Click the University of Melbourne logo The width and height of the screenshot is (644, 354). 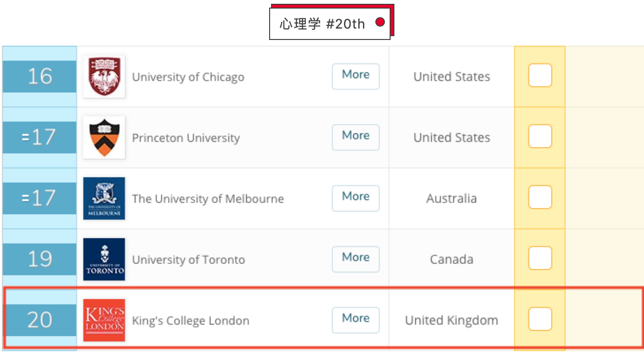104,198
